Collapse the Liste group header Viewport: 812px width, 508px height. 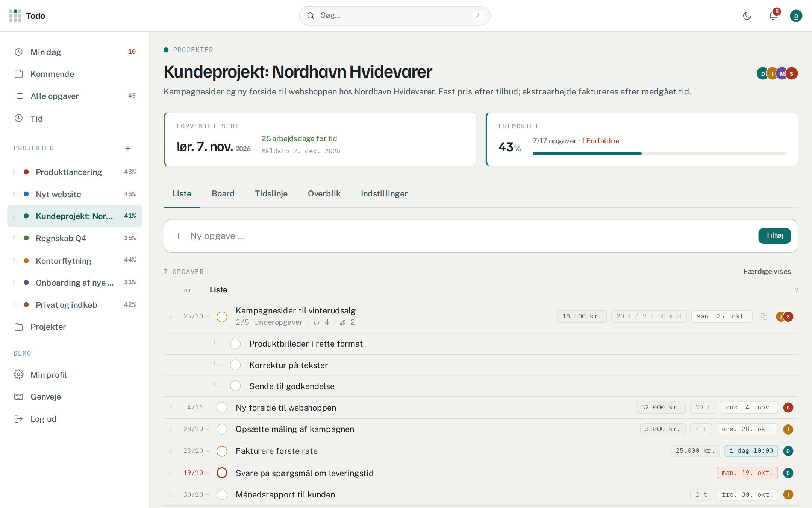click(x=218, y=290)
